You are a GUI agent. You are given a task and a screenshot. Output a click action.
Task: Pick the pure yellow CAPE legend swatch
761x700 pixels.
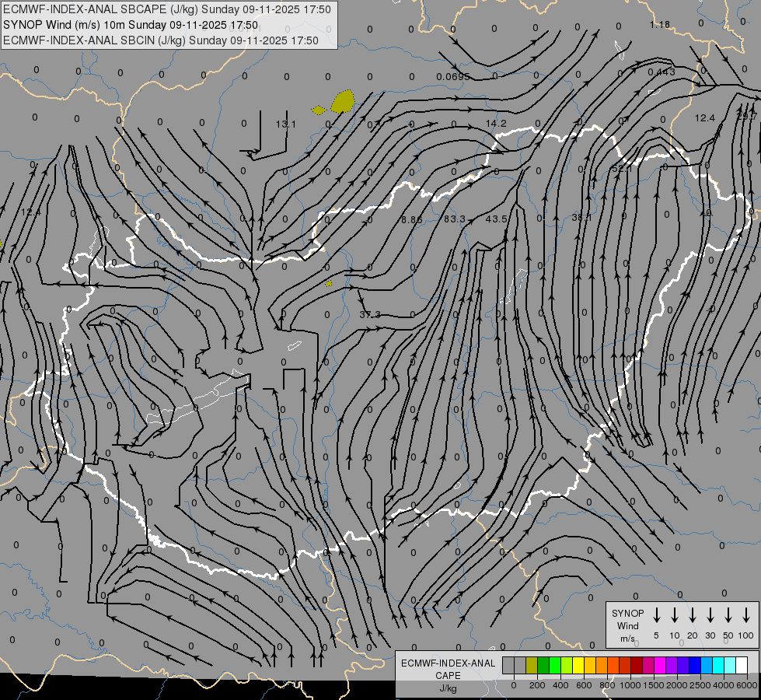[578, 665]
